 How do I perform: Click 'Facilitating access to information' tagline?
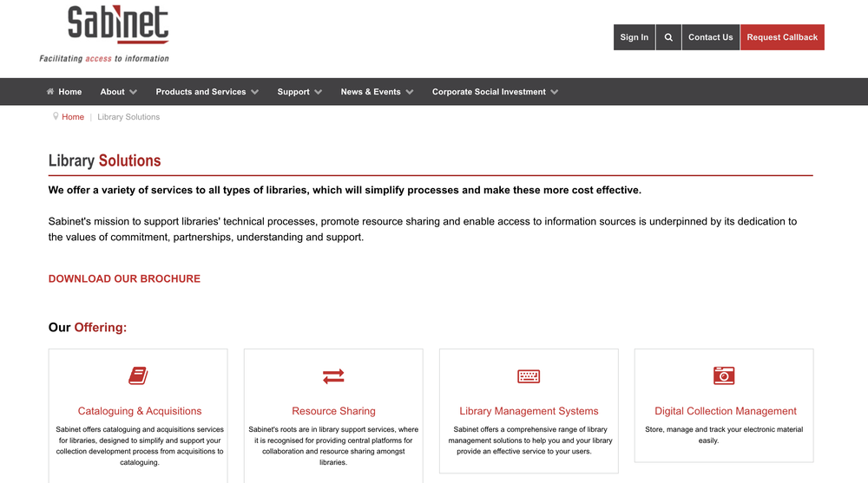click(104, 59)
